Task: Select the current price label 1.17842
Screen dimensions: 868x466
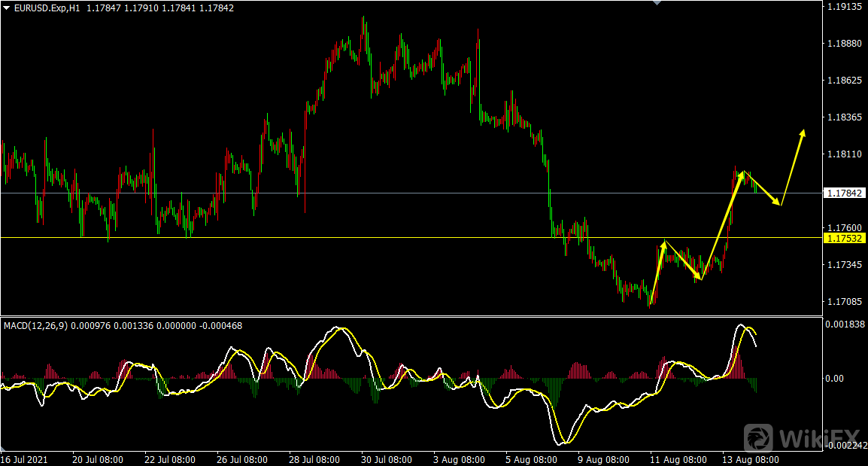Action: click(845, 193)
